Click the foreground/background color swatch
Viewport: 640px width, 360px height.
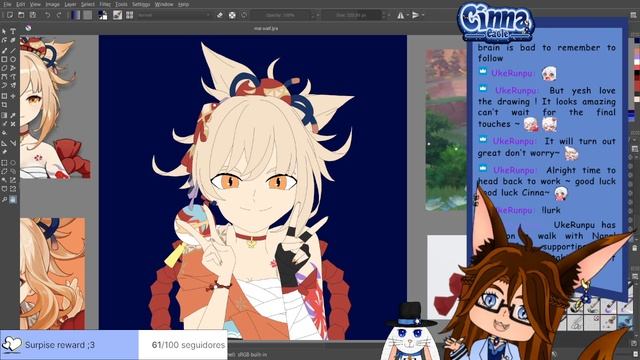pos(103,15)
